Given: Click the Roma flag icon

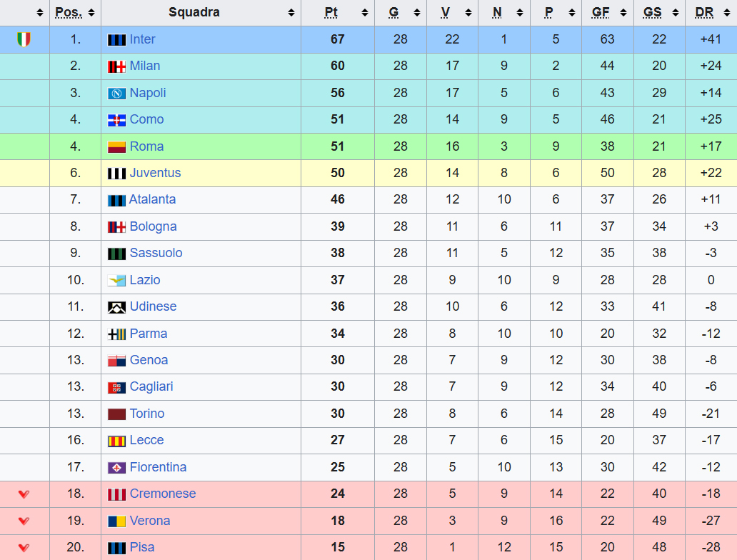Looking at the screenshot, I should (x=116, y=147).
